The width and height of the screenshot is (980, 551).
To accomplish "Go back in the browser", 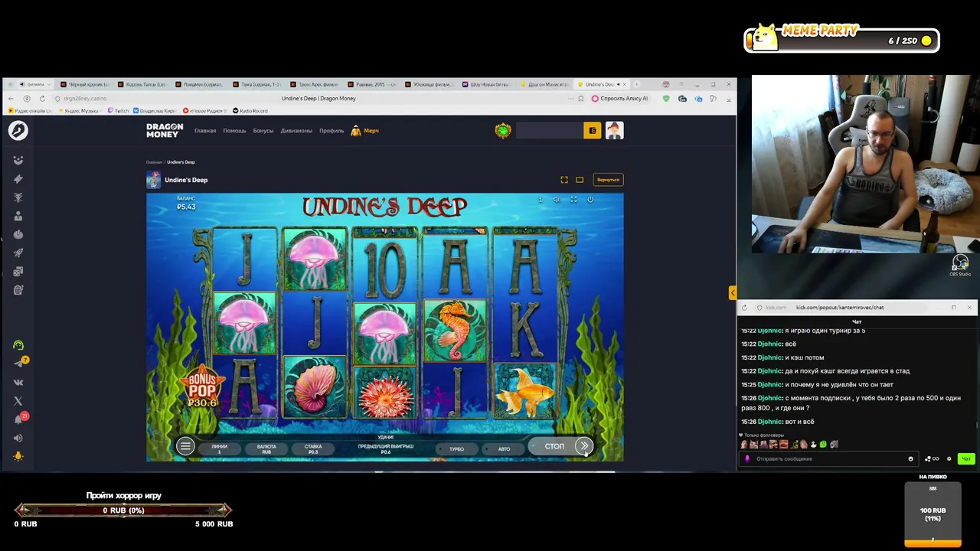I will 11,99.
